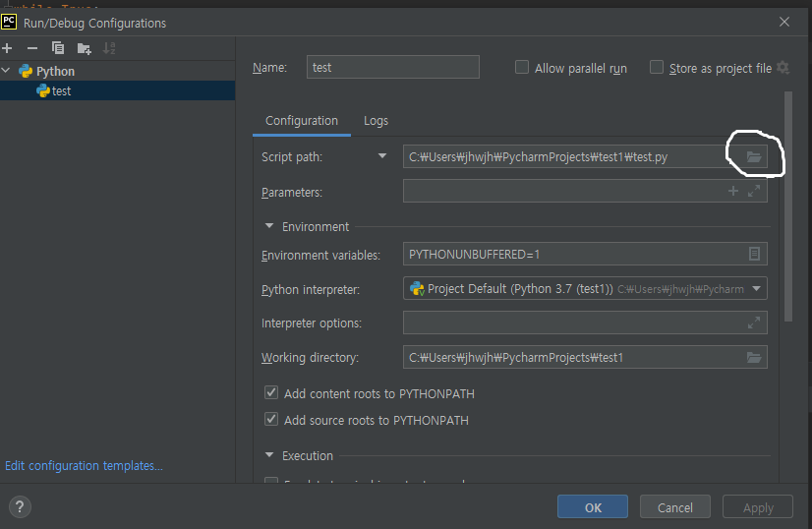812x529 pixels.
Task: Open the Script path type dropdown
Action: tap(382, 156)
